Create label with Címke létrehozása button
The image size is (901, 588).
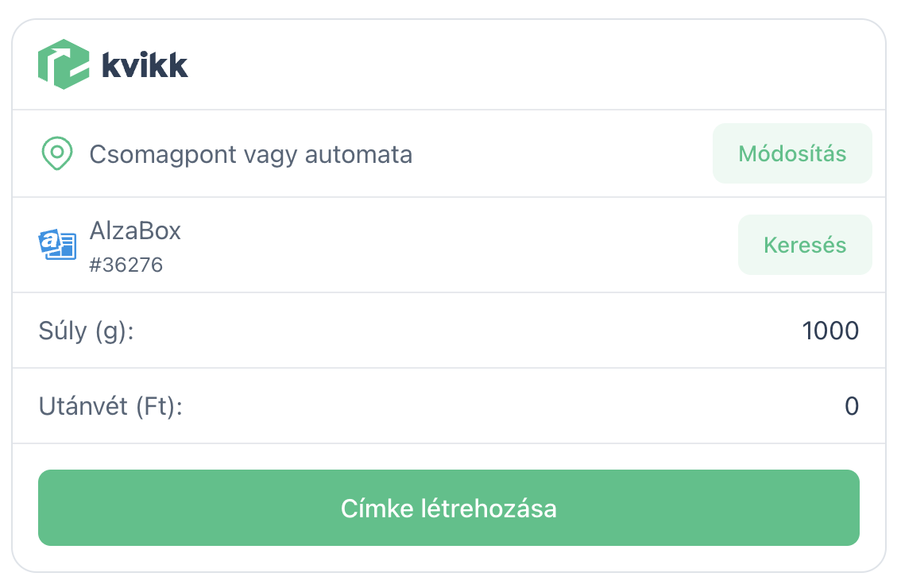point(449,508)
